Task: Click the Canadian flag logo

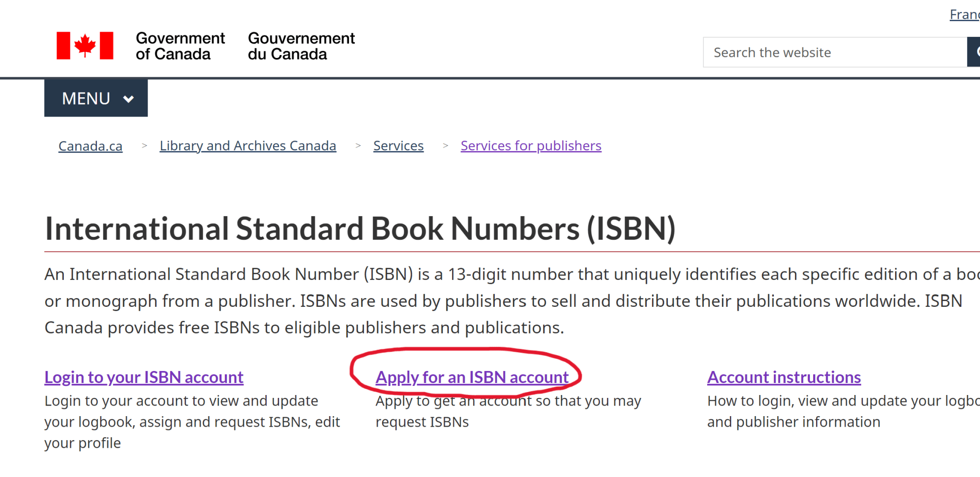Action: pos(85,46)
